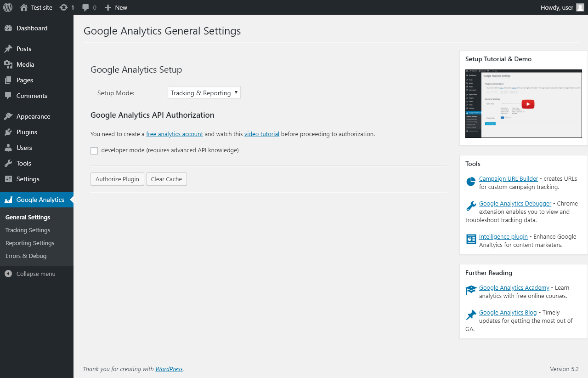Click the Setup Tutorial & Demo heading
The height and width of the screenshot is (378, 588).
coord(498,59)
